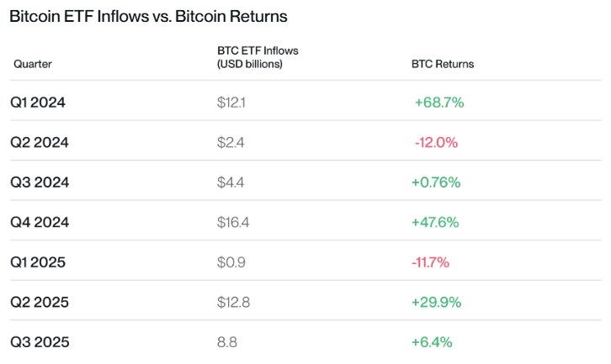The width and height of the screenshot is (611, 364).
Task: Select the +29.9% return value
Action: [x=436, y=303]
